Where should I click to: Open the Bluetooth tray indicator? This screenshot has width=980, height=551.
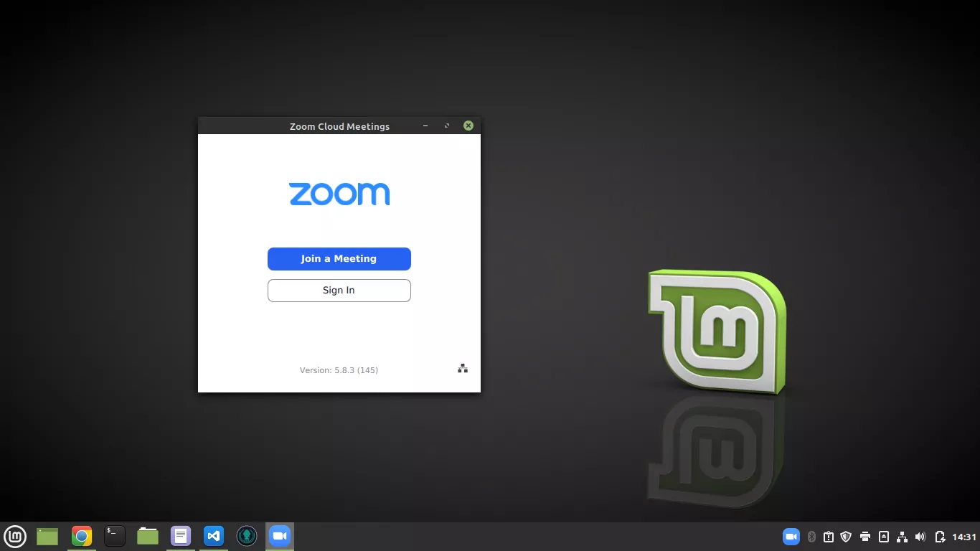pyautogui.click(x=811, y=537)
